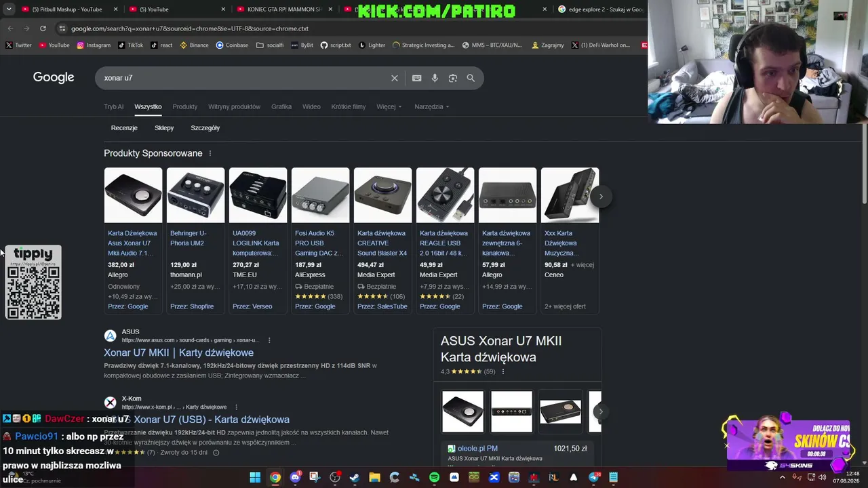This screenshot has height=488, width=868.
Task: Open the Zagrajmy bookmark
Action: (548, 45)
